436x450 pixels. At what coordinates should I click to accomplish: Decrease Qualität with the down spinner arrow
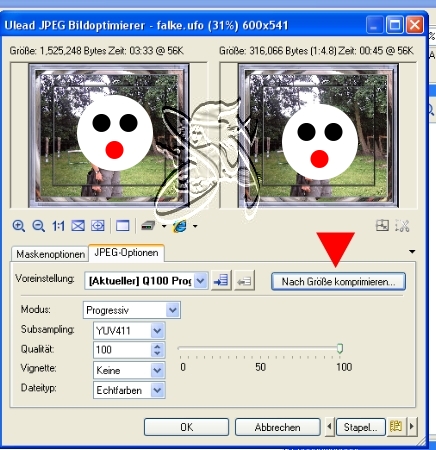tap(157, 354)
